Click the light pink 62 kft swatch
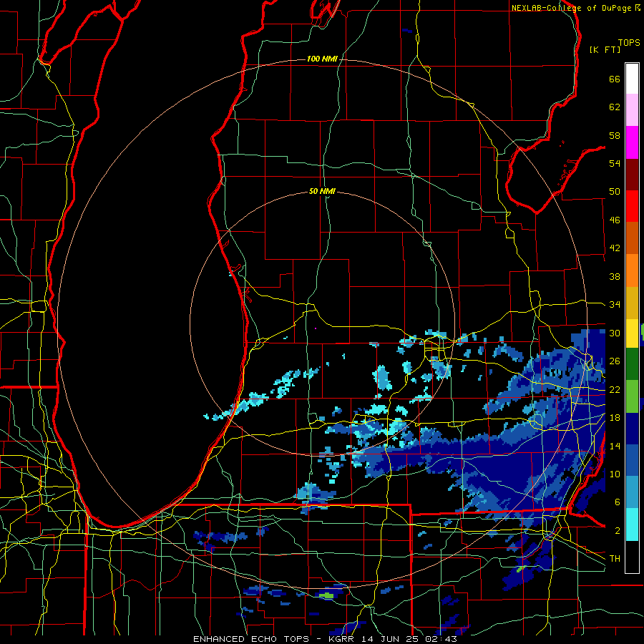 tap(632, 110)
